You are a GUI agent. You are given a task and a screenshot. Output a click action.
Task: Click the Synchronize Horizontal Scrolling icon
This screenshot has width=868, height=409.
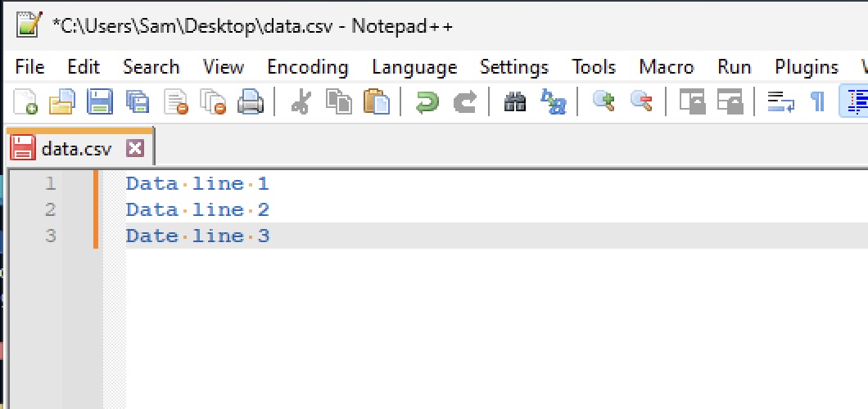click(x=730, y=101)
